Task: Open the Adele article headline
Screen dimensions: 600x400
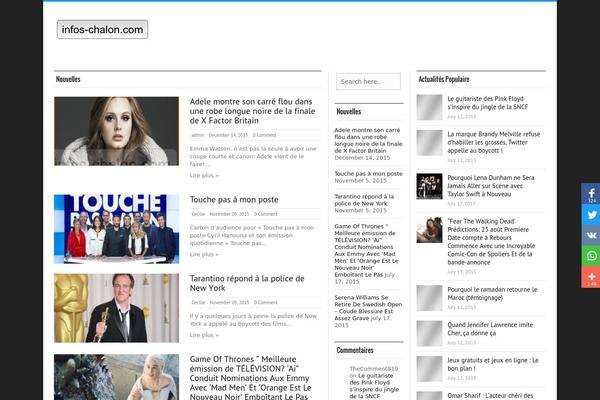Action: click(x=253, y=111)
